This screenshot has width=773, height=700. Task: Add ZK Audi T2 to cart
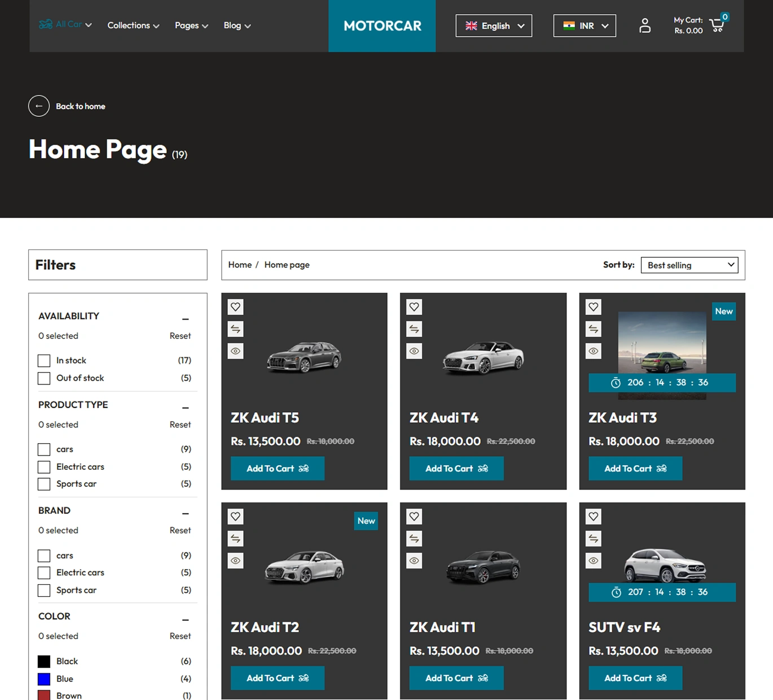[x=278, y=678]
